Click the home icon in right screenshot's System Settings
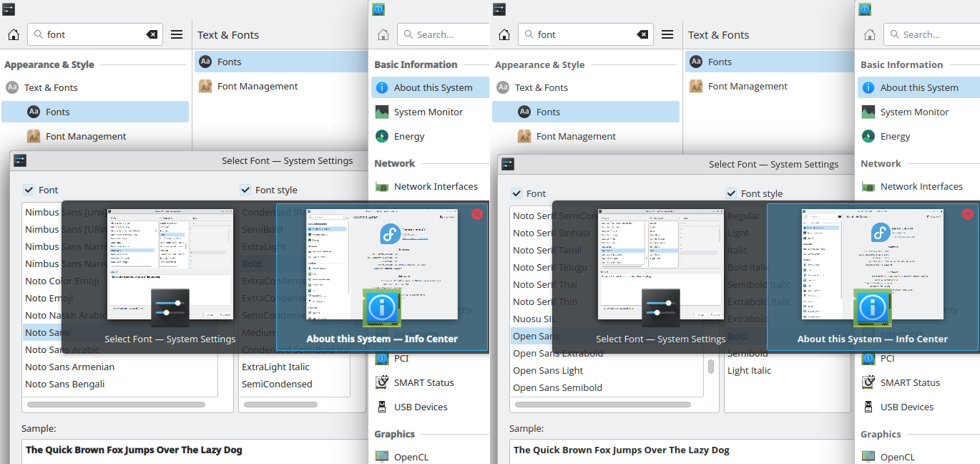Screen dimensions: 980x464 tap(504, 34)
